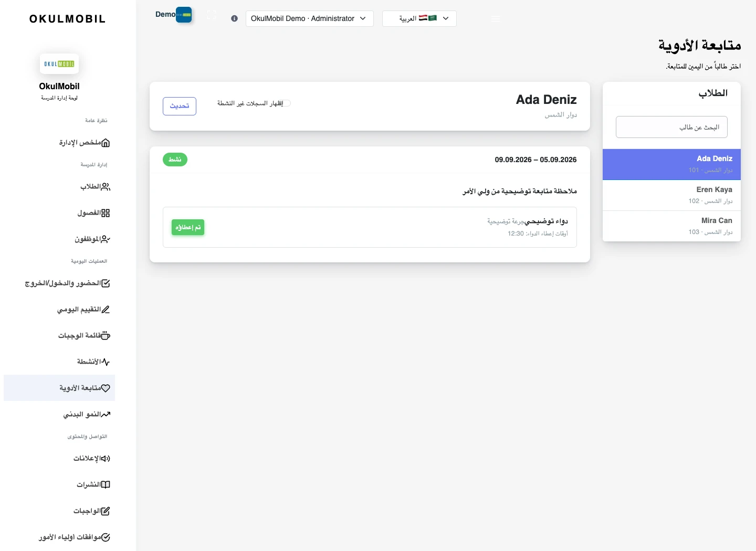The width and height of the screenshot is (756, 551).
Task: Select student Ada Deniz in list
Action: (x=671, y=164)
